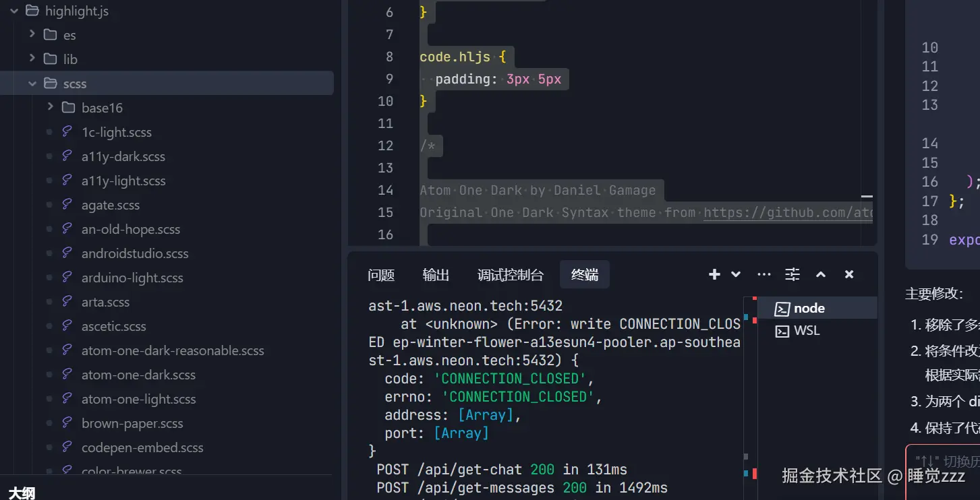
Task: Open agate.scss file
Action: click(x=111, y=205)
